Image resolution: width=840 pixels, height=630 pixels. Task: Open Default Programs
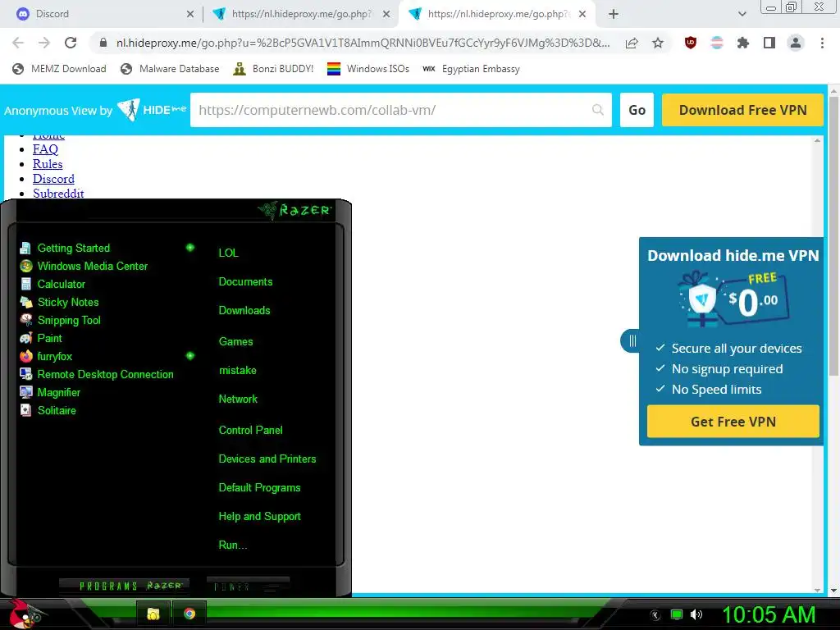click(259, 488)
